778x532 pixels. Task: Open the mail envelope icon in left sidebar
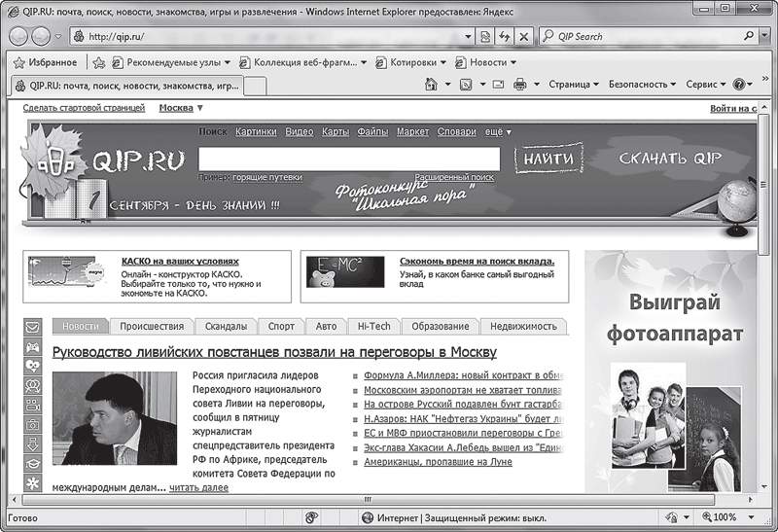pos(32,327)
